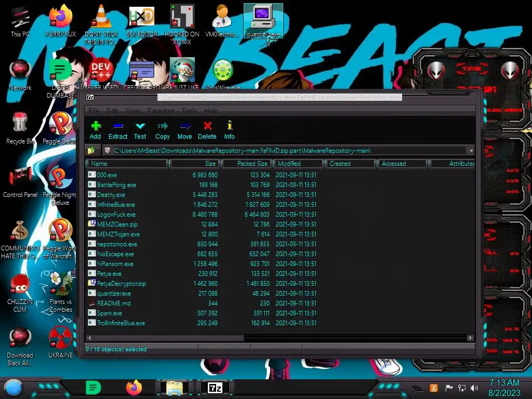Select the VLC cone desktop icon

click(x=101, y=25)
